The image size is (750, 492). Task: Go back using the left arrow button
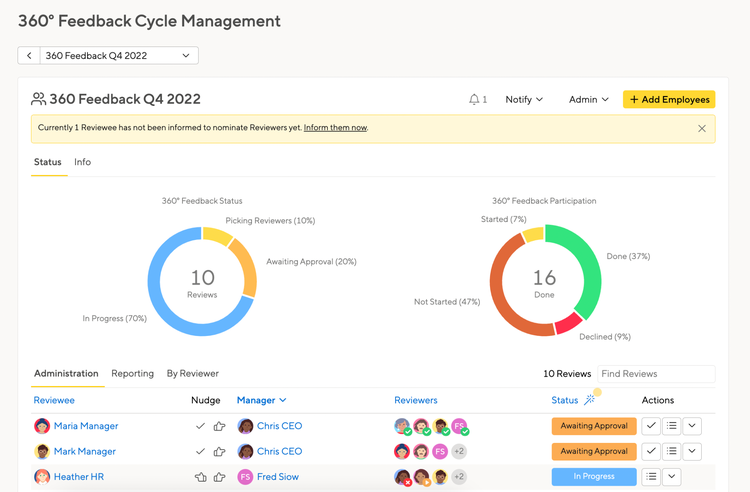(29, 55)
